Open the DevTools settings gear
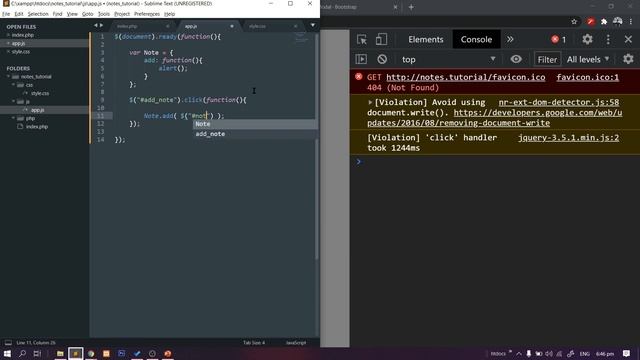640x360 pixels. click(x=587, y=39)
